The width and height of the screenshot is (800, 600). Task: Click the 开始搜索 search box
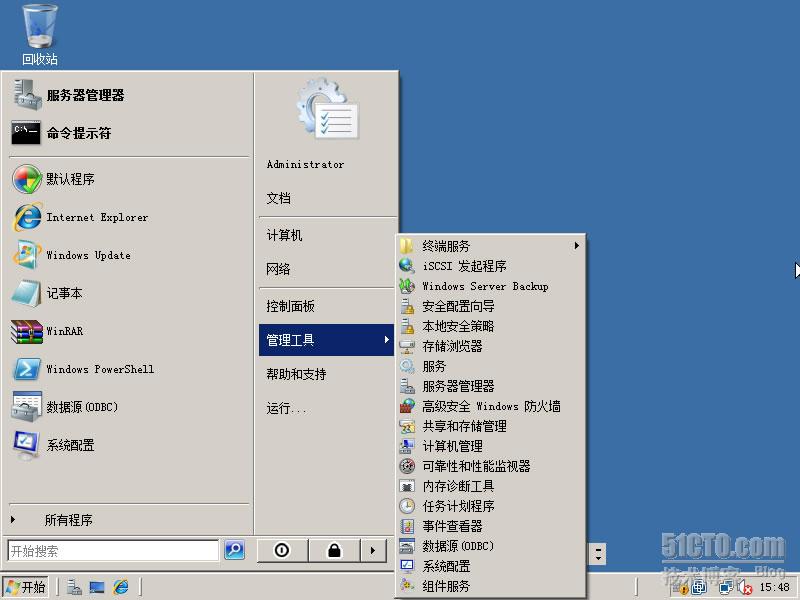tap(112, 550)
